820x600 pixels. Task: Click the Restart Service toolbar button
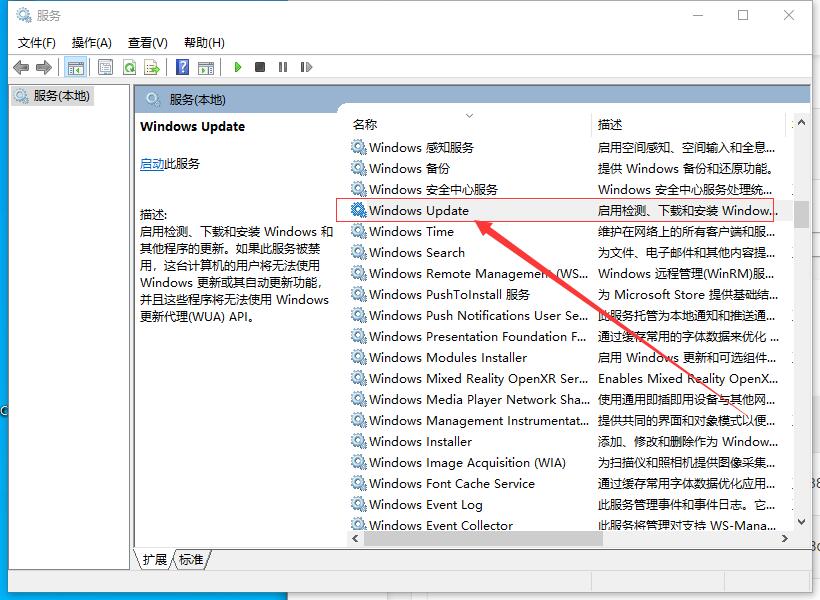tap(306, 67)
